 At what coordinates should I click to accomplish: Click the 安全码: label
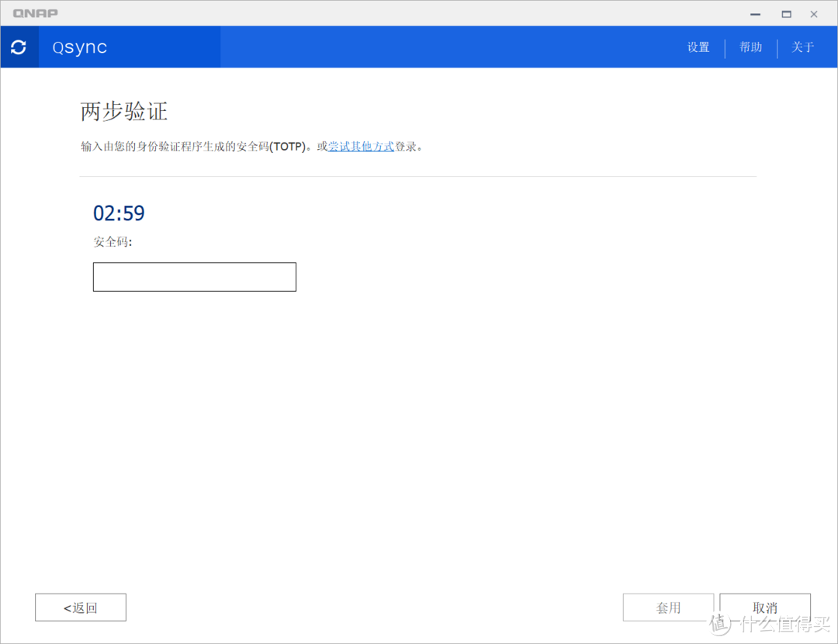113,241
